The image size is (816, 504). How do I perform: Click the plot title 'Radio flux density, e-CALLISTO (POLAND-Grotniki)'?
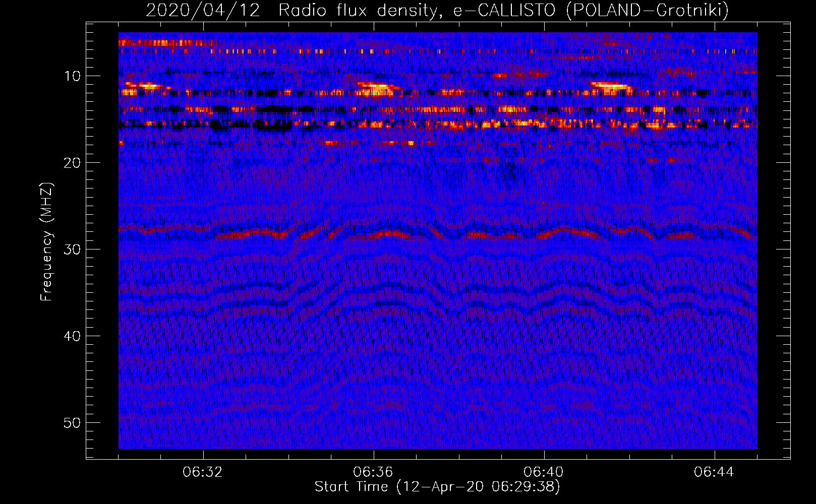(503, 10)
